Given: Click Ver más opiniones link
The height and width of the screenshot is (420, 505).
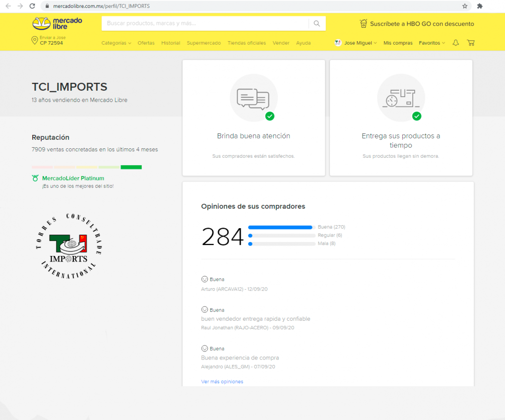Looking at the screenshot, I should click(222, 381).
